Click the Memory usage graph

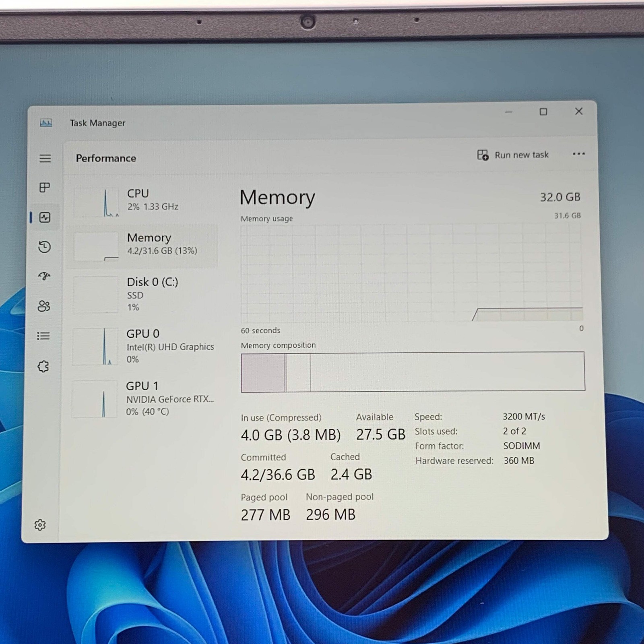(411, 273)
